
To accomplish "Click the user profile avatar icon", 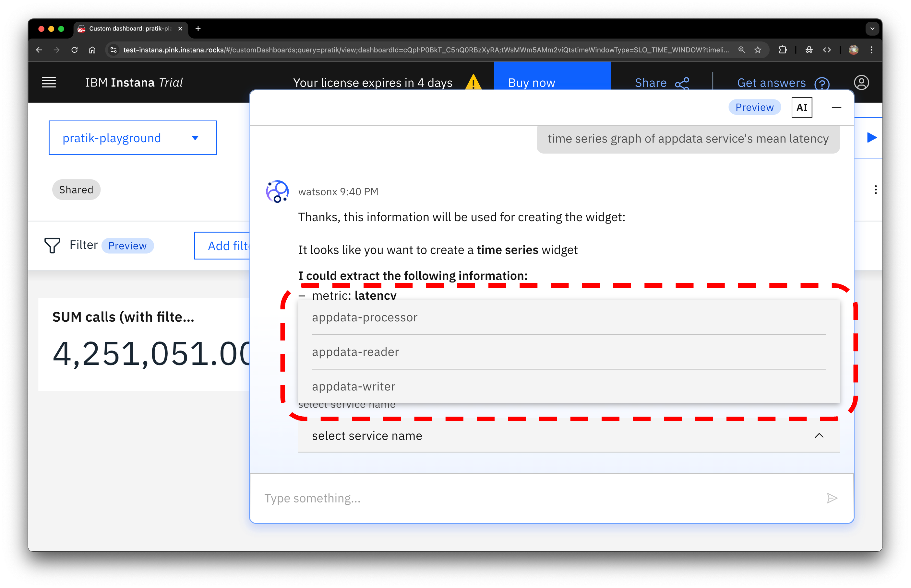I will pos(861,83).
